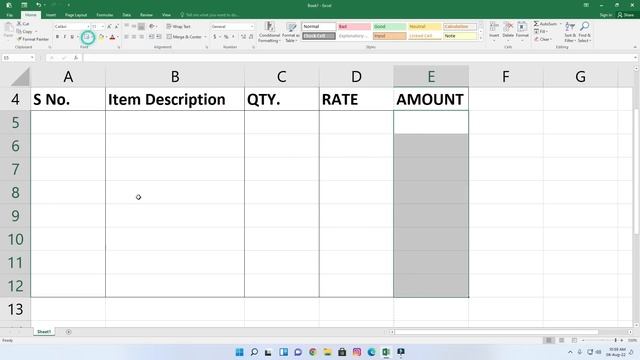
Task: Toggle Align Left in Alignment group
Action: [x=127, y=37]
